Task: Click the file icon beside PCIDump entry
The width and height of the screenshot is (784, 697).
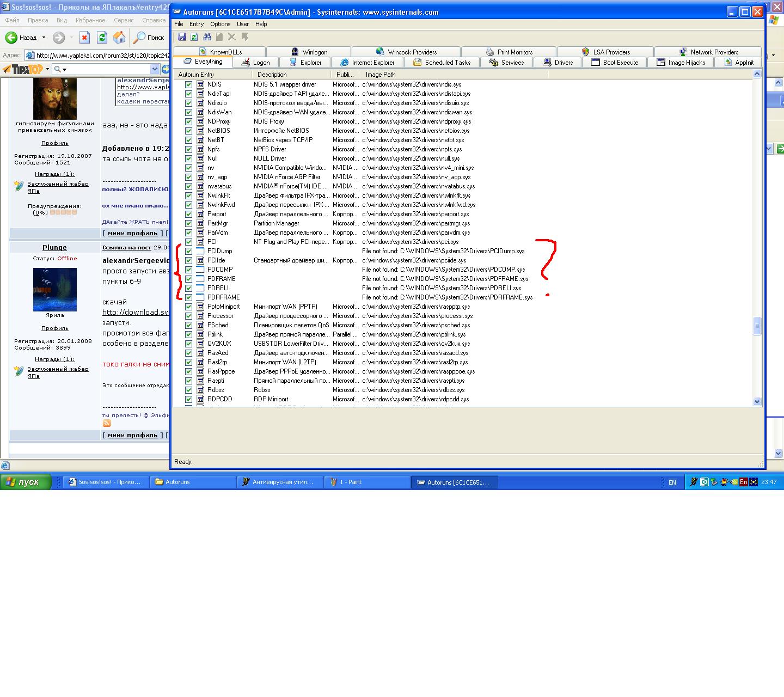Action: click(200, 251)
